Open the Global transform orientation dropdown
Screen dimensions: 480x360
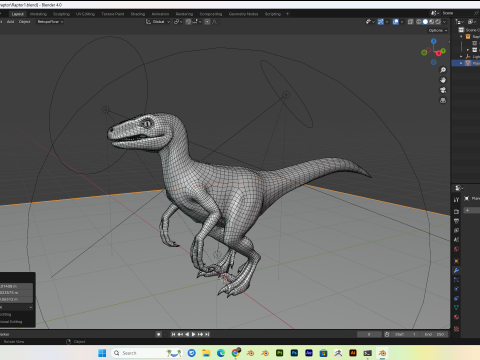point(158,22)
